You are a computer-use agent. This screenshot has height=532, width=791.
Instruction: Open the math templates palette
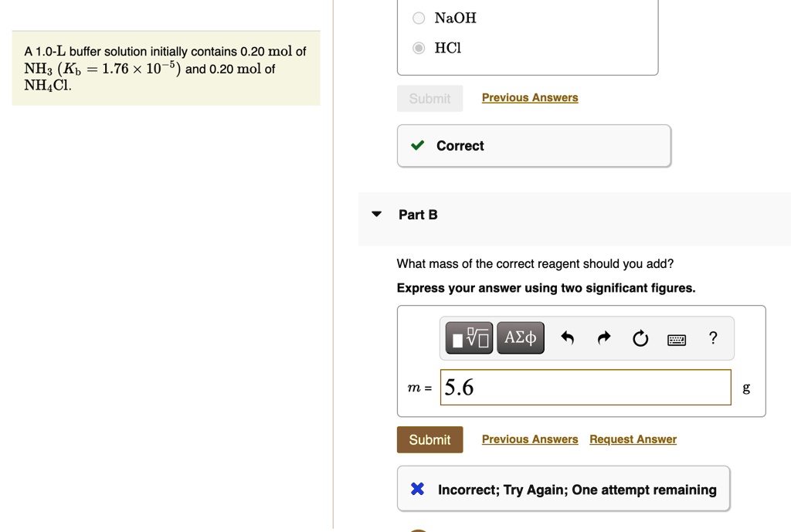pos(469,338)
